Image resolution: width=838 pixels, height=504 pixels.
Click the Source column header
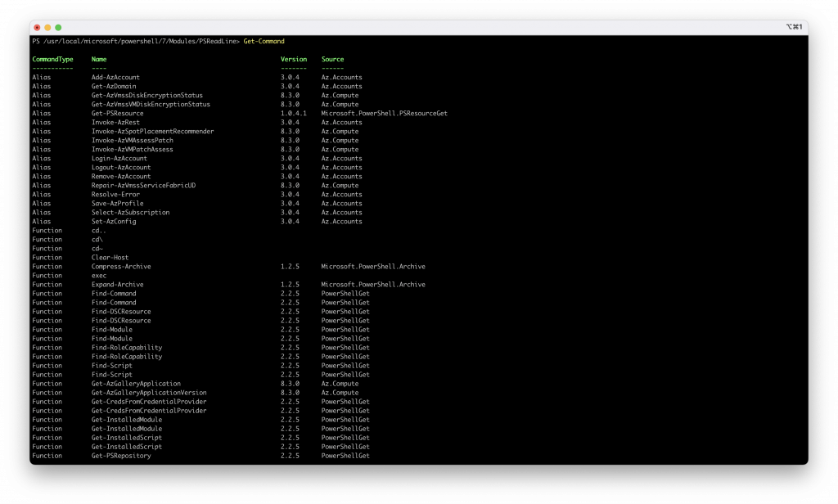click(x=332, y=60)
